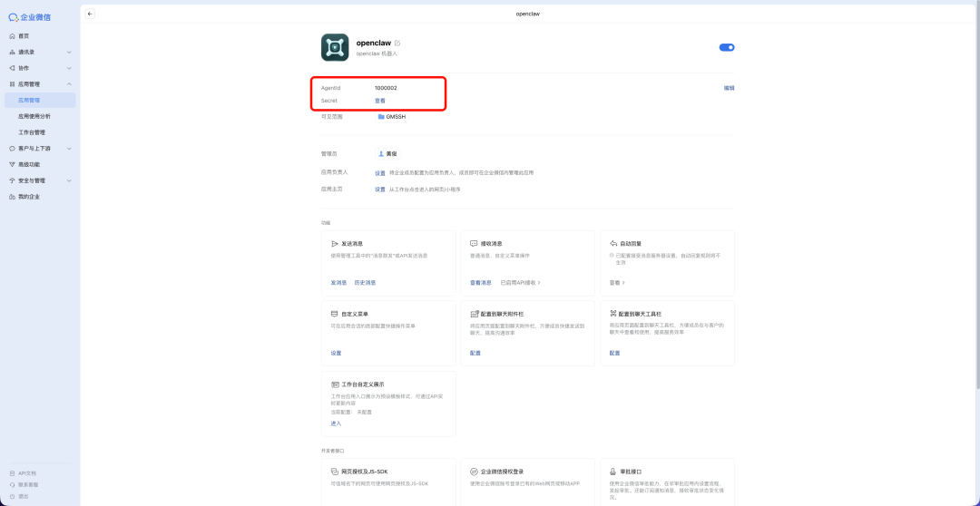The width and height of the screenshot is (980, 506).
Task: Open 联系客服 link in sidebar footer
Action: coord(28,485)
